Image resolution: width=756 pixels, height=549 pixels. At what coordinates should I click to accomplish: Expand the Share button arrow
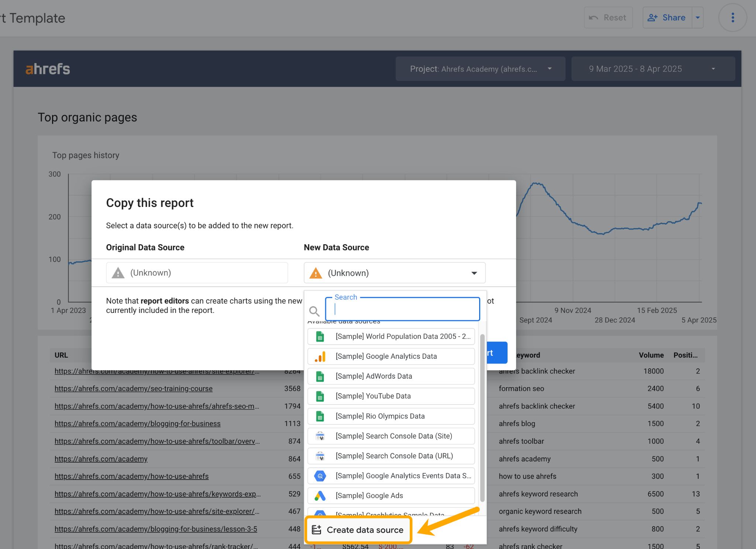tap(698, 17)
